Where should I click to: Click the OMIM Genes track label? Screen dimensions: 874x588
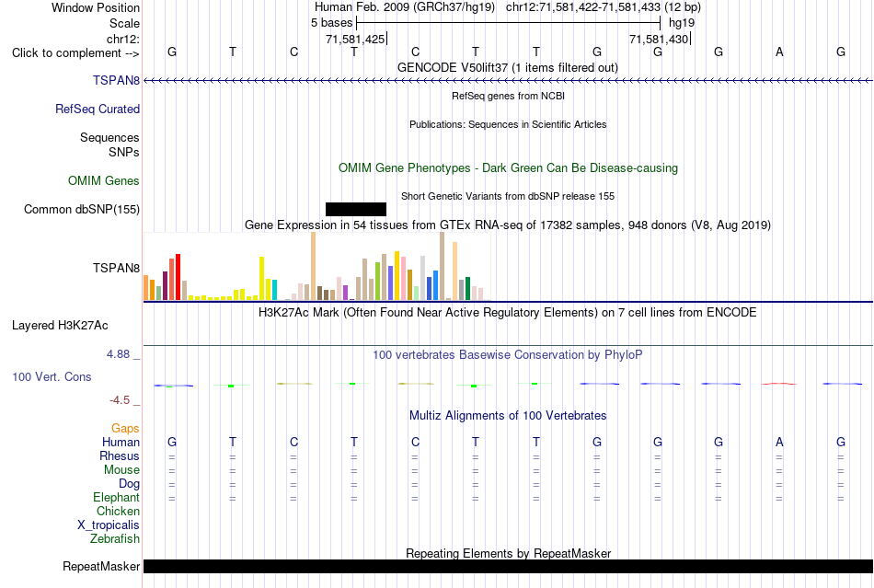[103, 180]
